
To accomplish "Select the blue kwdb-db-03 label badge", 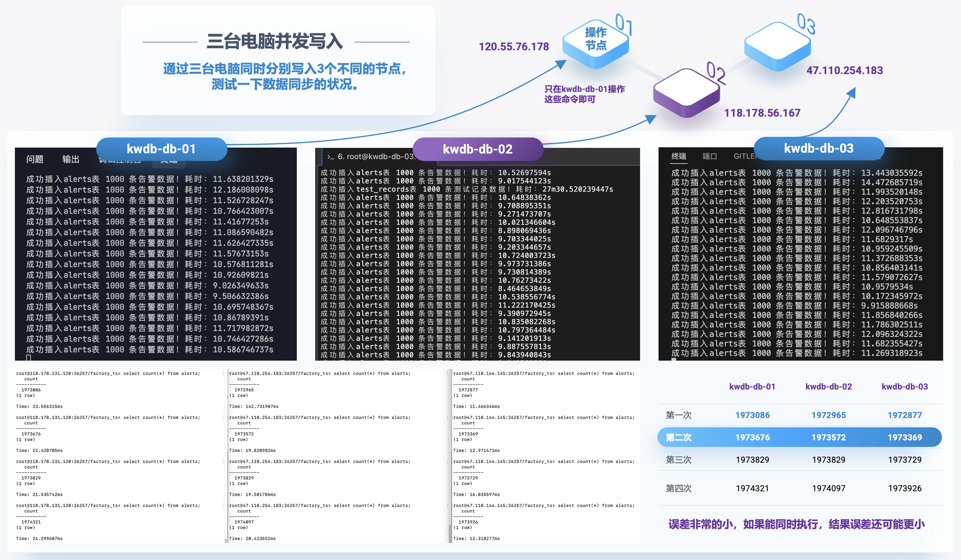I will (818, 148).
